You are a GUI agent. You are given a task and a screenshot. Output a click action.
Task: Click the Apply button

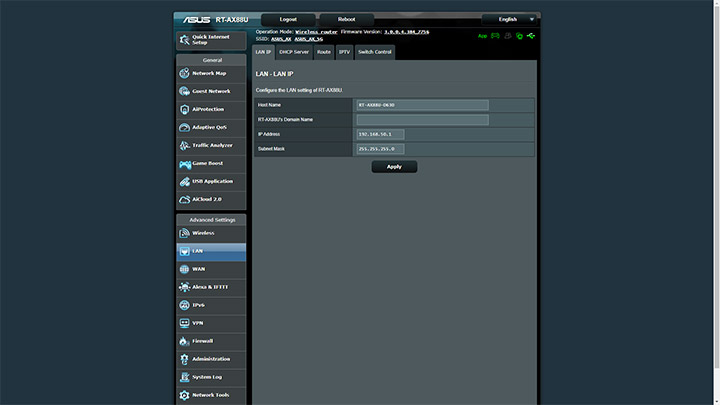pos(394,167)
